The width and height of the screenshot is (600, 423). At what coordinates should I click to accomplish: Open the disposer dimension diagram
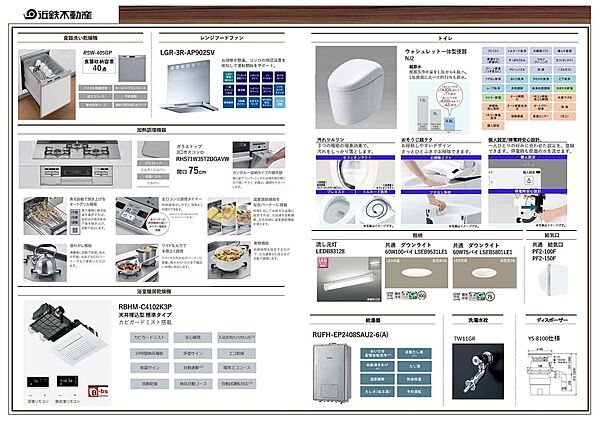tap(552, 373)
